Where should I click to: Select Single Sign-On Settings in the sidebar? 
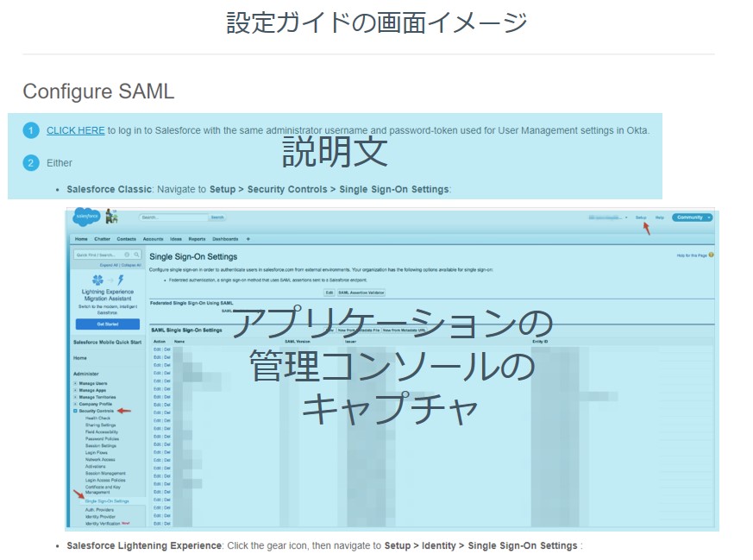[x=107, y=501]
